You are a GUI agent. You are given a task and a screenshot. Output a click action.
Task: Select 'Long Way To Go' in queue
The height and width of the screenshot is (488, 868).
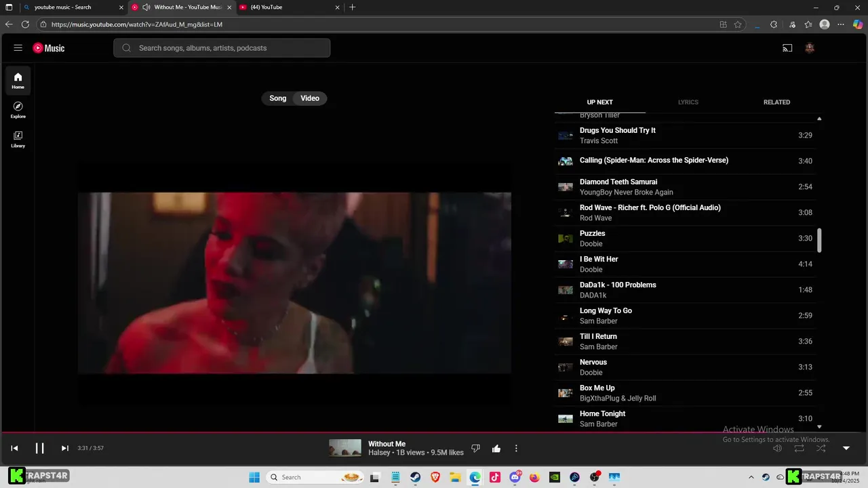(685, 316)
